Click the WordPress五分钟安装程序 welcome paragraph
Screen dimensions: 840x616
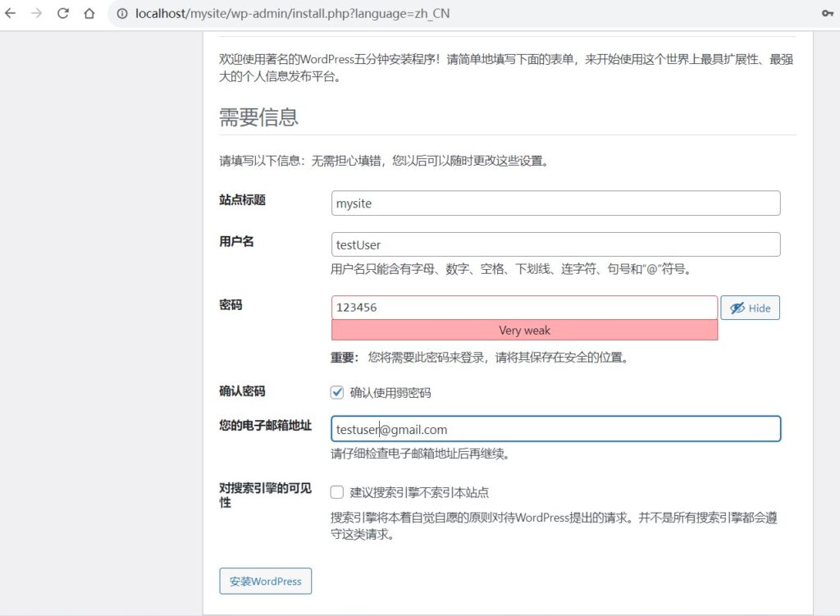pyautogui.click(x=506, y=67)
